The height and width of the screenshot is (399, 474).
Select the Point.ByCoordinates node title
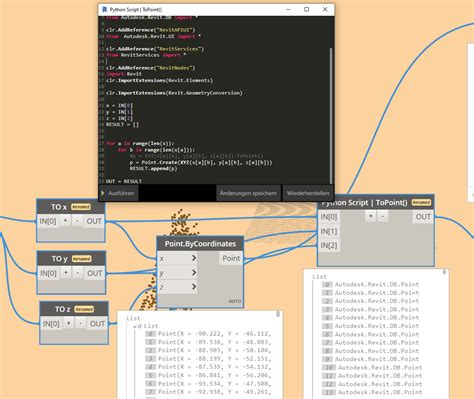[200, 244]
